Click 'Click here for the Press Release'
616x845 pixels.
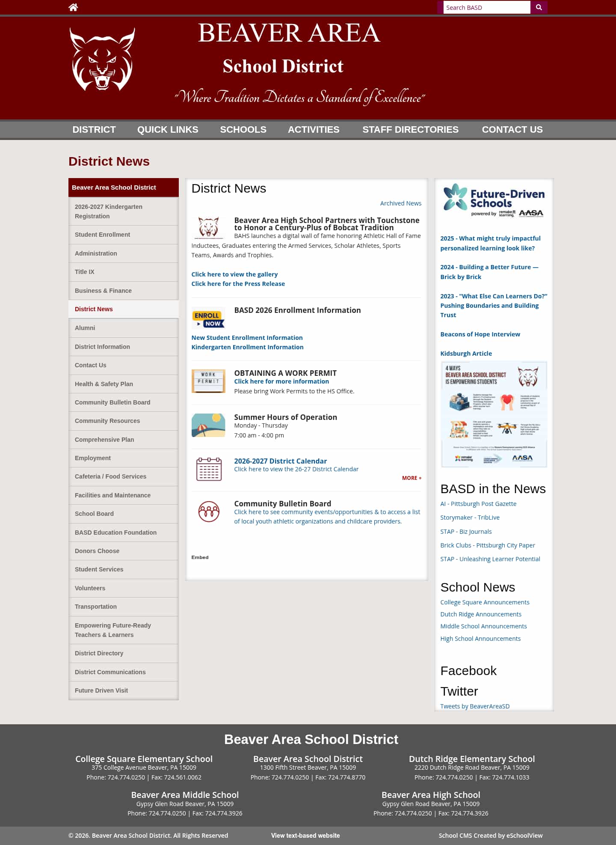pos(238,284)
